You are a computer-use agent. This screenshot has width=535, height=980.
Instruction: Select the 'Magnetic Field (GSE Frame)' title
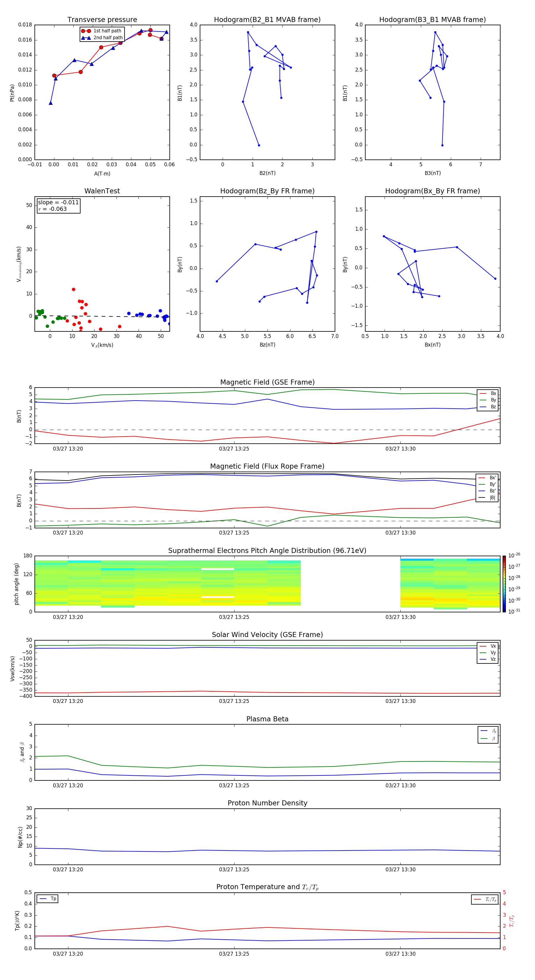[267, 382]
